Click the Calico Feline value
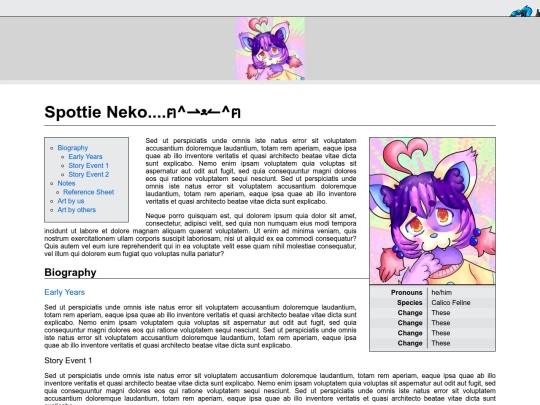540x405 pixels. (451, 303)
